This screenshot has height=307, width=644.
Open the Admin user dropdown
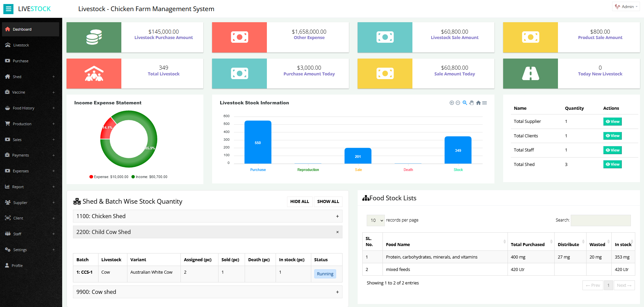click(x=626, y=7)
